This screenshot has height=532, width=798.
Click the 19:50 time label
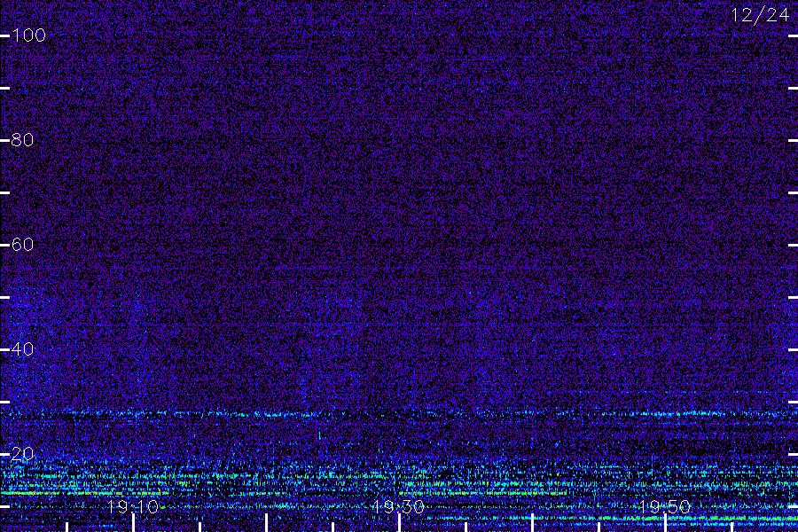point(665,506)
